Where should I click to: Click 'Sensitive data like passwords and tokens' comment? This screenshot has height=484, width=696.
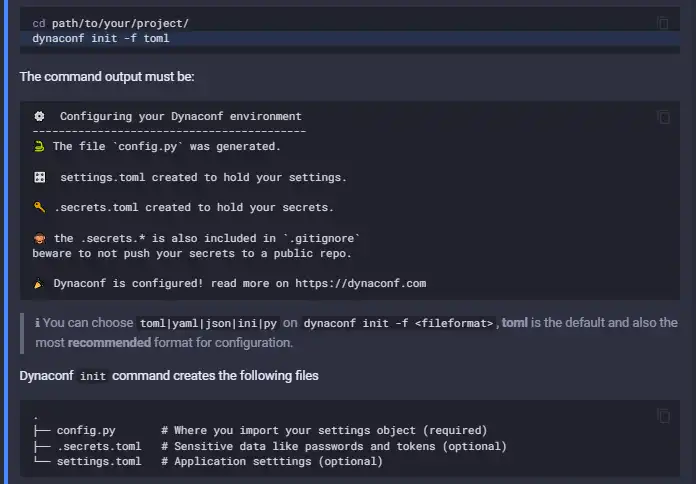pyautogui.click(x=334, y=446)
